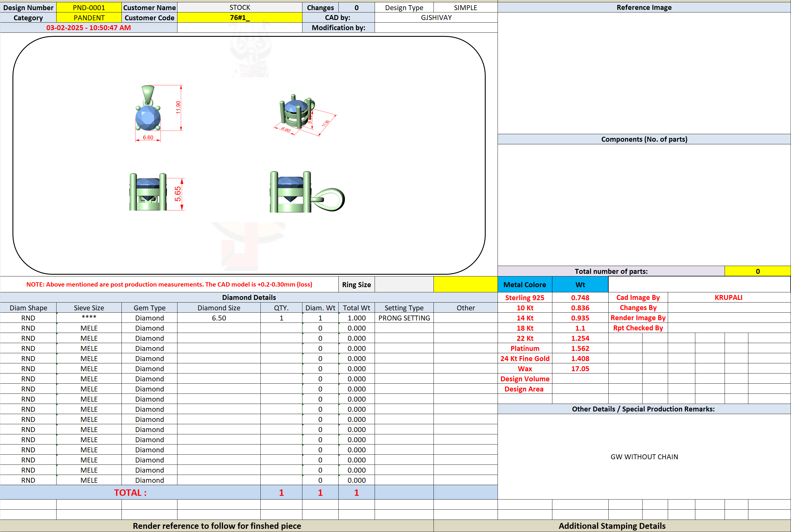
Task: Select the total QTY value in totals row
Action: (281, 493)
